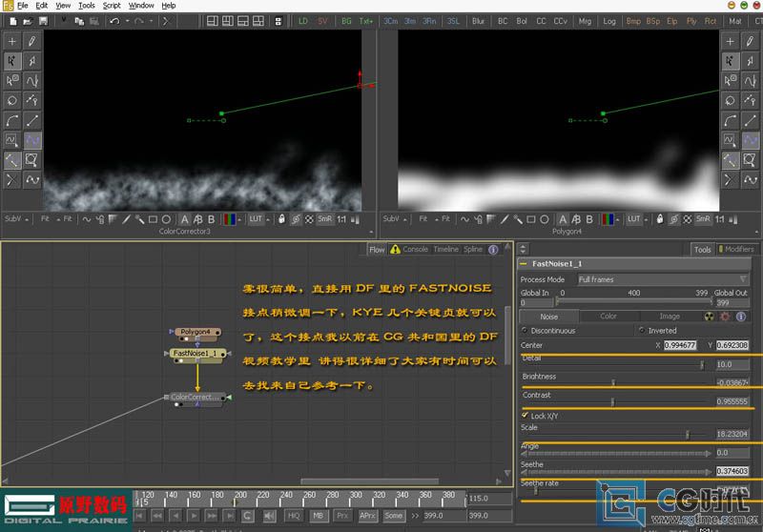Add a Blur tool from toolbar

479,21
